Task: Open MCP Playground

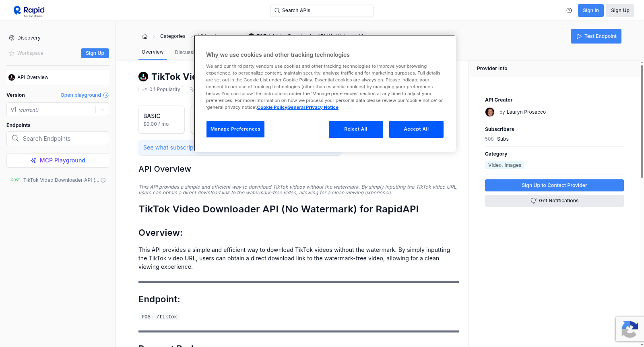Action: point(58,160)
